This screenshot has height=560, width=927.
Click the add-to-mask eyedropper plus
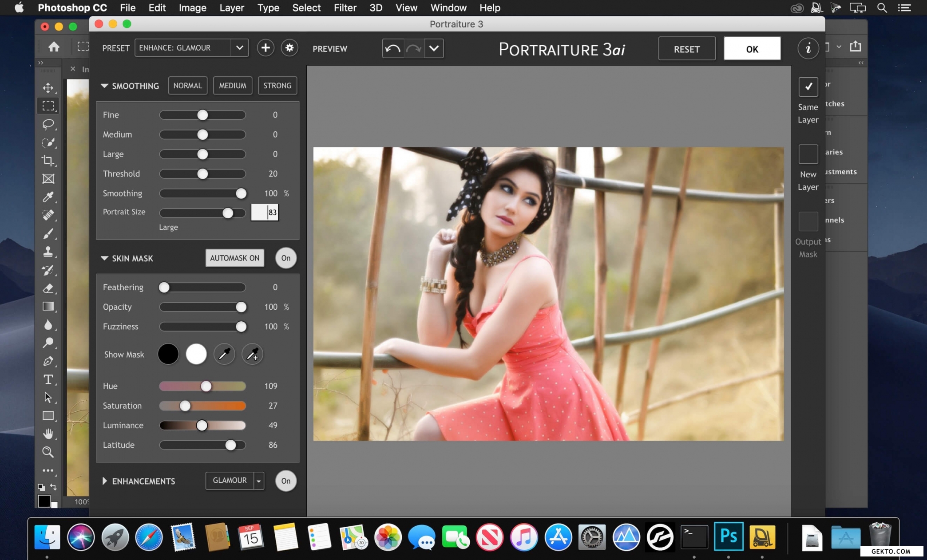(253, 354)
